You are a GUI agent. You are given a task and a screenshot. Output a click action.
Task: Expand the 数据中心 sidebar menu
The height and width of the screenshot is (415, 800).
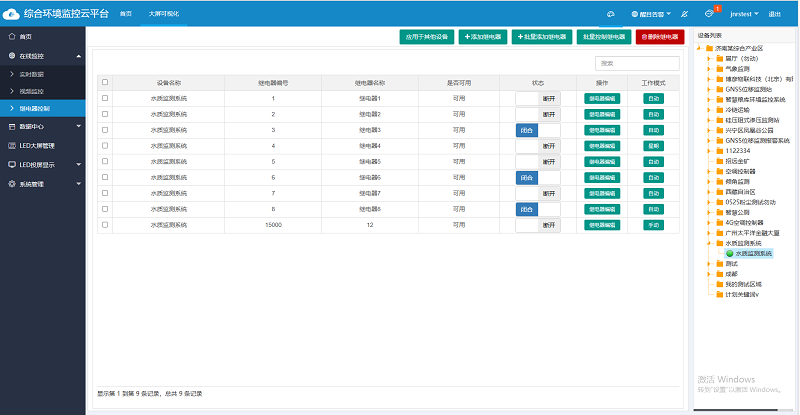pyautogui.click(x=43, y=127)
